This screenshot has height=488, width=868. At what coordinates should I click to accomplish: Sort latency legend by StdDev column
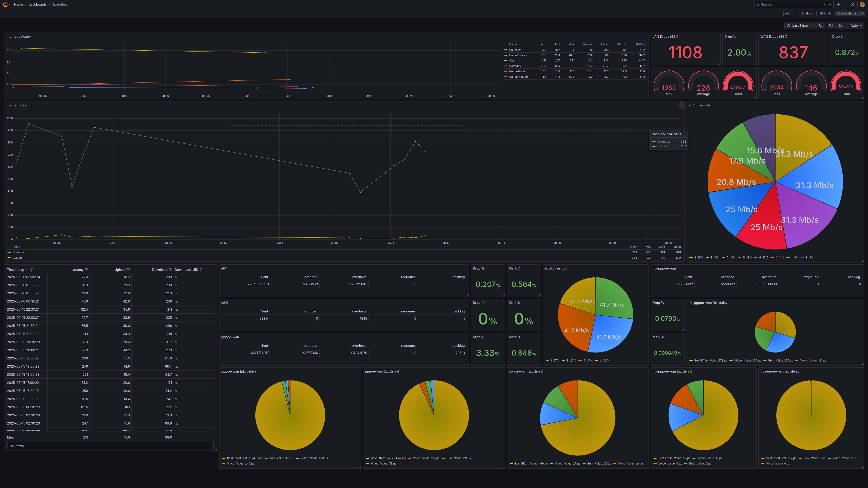pos(640,45)
